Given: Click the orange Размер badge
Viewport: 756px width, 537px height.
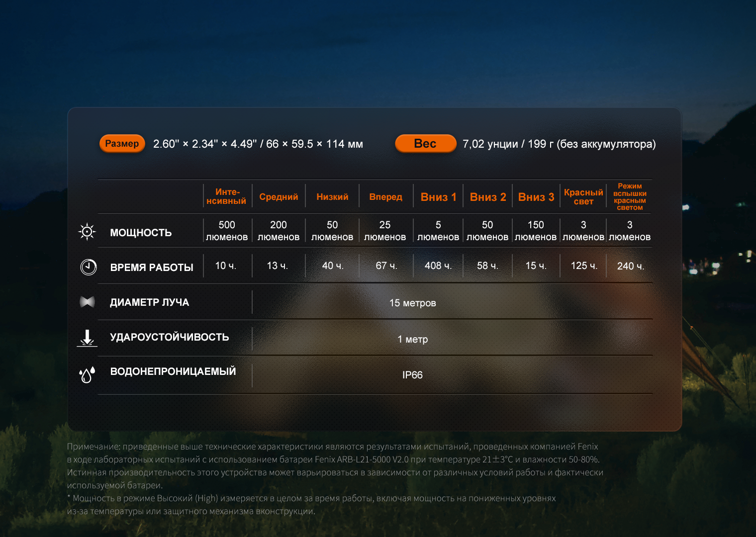Looking at the screenshot, I should click(x=122, y=144).
